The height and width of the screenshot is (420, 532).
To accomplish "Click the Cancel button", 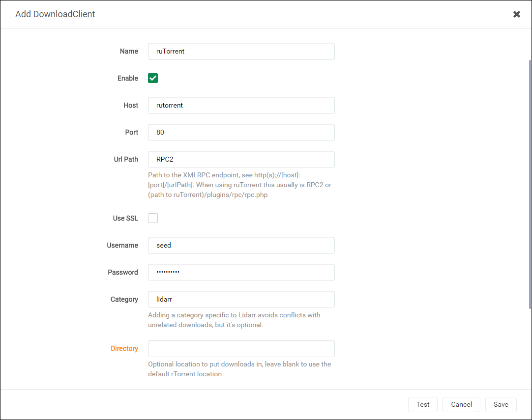I will point(461,404).
